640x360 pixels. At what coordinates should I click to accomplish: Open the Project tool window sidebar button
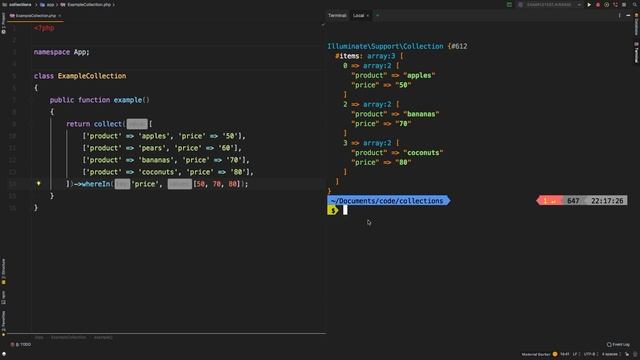pos(3,23)
